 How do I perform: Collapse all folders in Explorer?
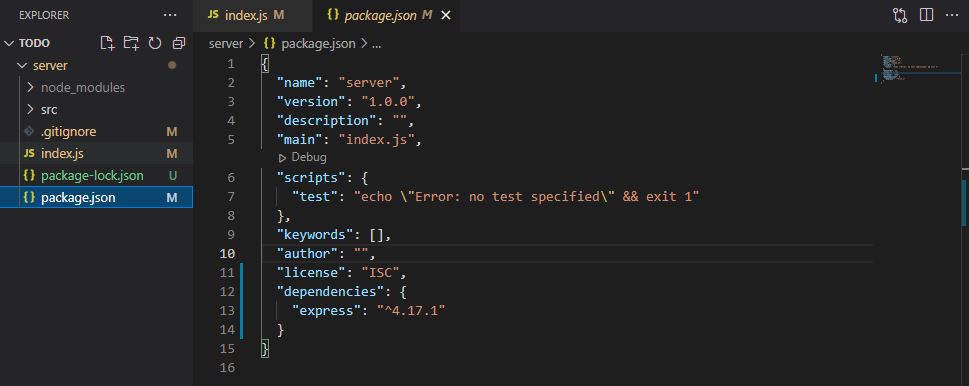[x=179, y=43]
